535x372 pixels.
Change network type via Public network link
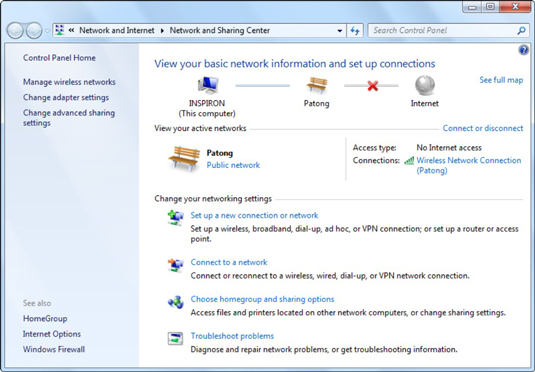(233, 165)
